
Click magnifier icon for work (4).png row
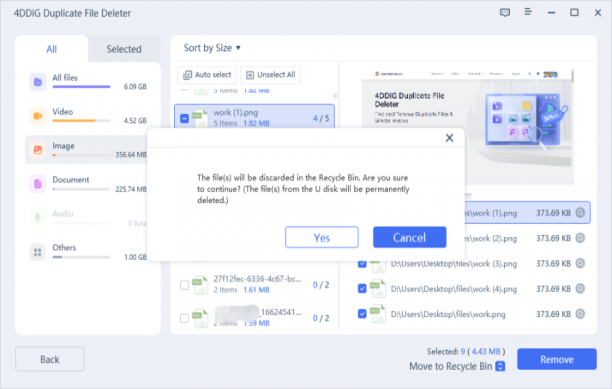click(x=580, y=289)
